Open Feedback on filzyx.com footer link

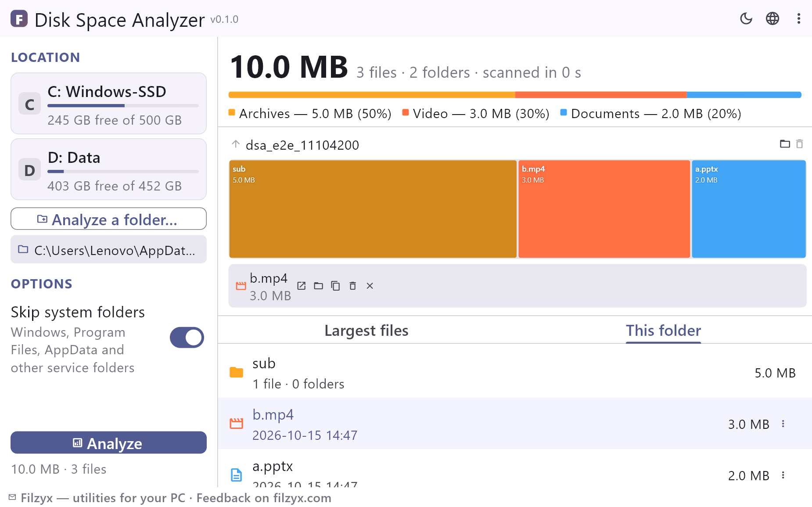tap(264, 498)
